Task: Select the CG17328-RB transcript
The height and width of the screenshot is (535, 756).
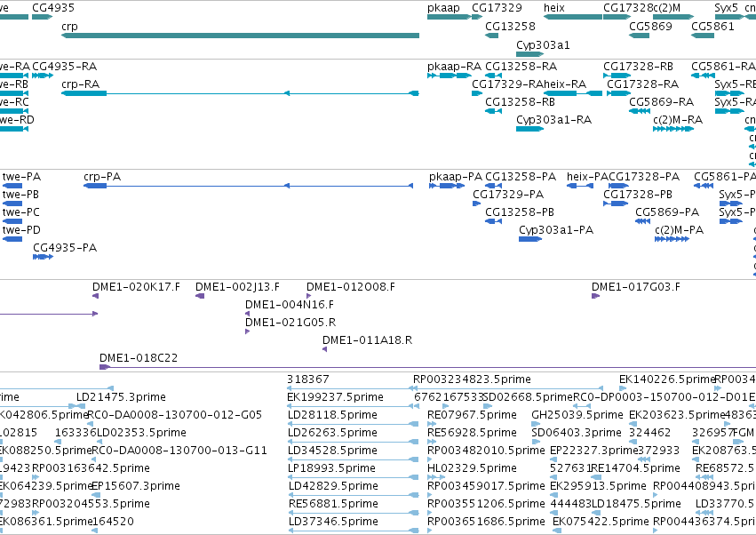Action: click(x=617, y=76)
